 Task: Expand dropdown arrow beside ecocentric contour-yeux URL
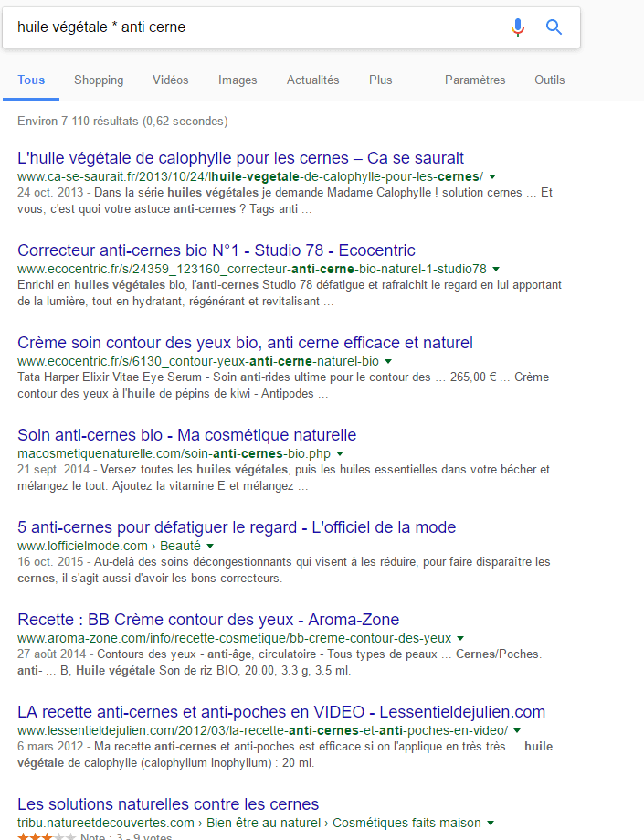point(388,361)
